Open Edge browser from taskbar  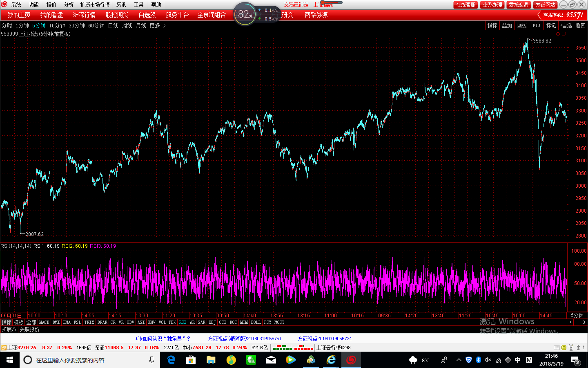pos(171,360)
